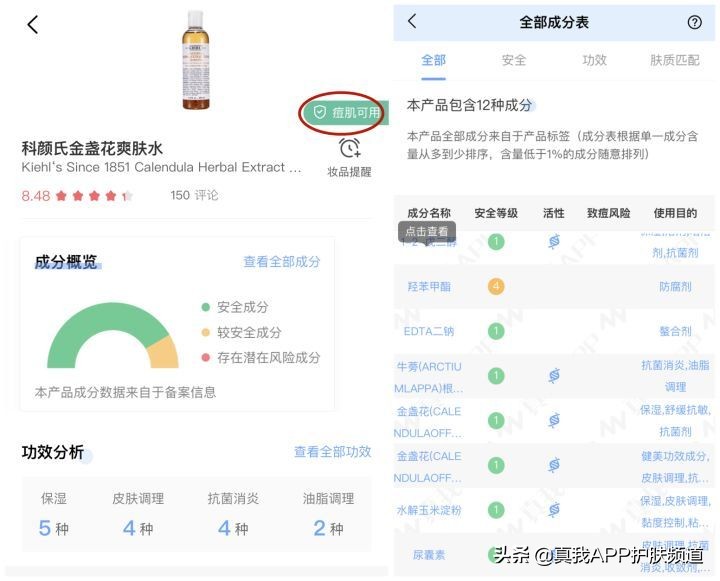This screenshot has height=581, width=720.
Task: Click the green safety badge for EDTA二钠
Action: [496, 331]
